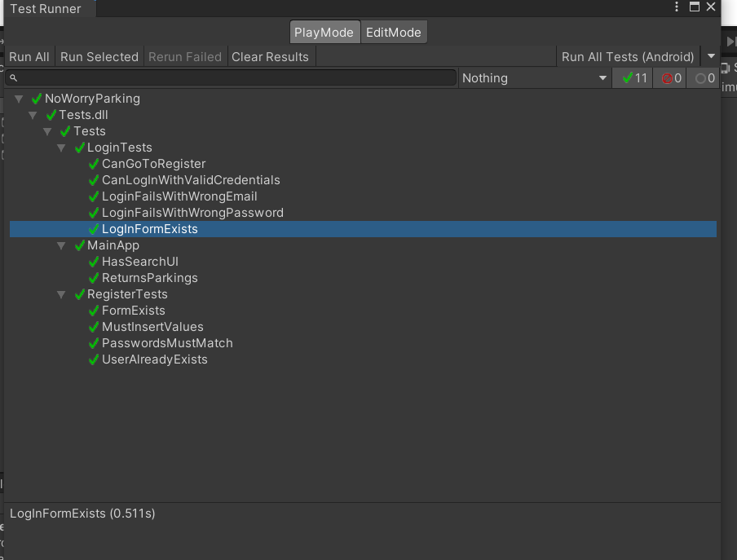Click the Test Runner tab title
737x560 pixels.
(x=46, y=9)
